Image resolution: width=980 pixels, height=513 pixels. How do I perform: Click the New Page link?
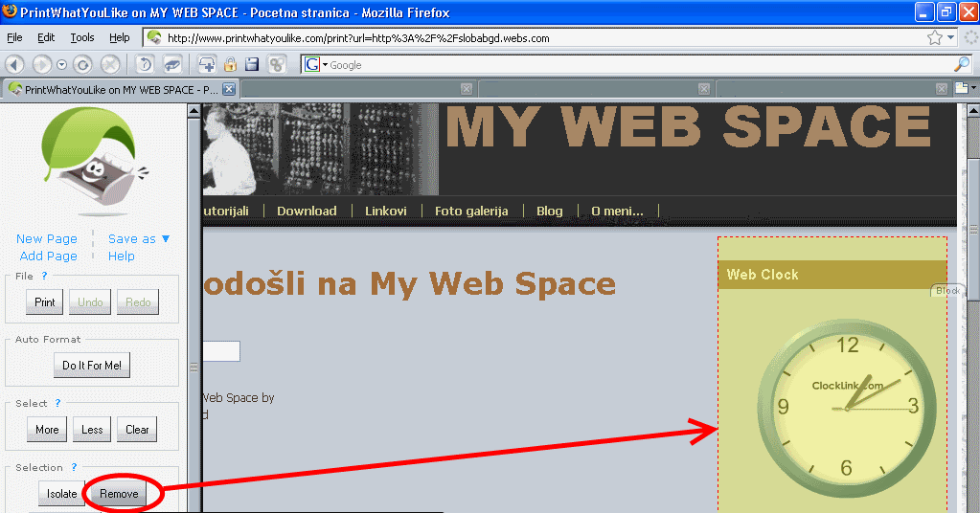tap(47, 239)
